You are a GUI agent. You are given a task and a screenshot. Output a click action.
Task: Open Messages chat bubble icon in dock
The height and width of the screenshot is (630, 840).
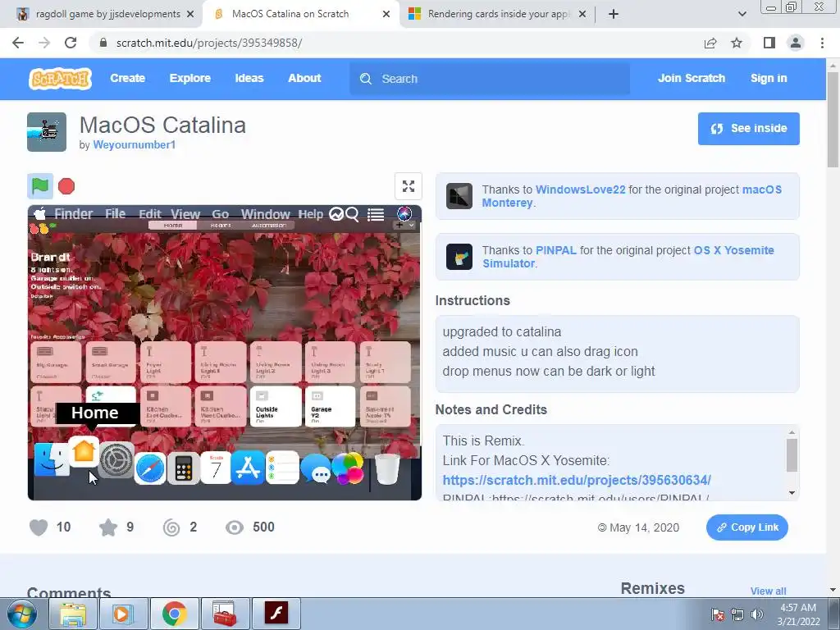(x=316, y=468)
